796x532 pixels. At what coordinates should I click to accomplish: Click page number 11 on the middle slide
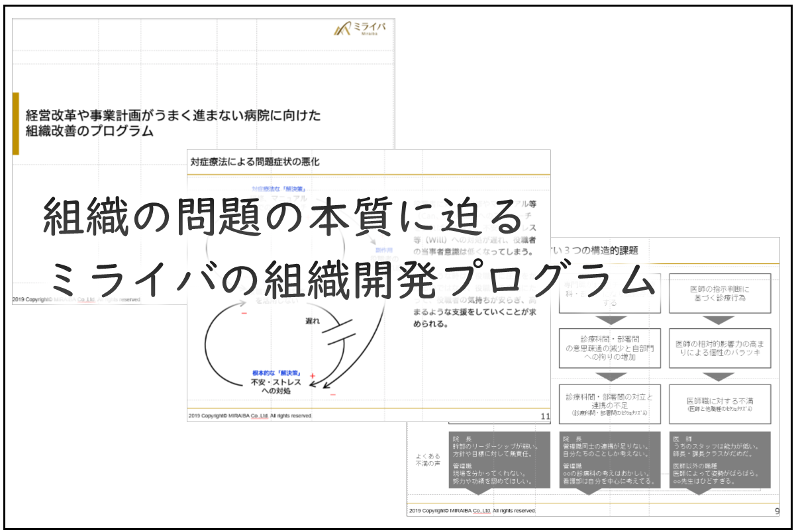coord(545,416)
